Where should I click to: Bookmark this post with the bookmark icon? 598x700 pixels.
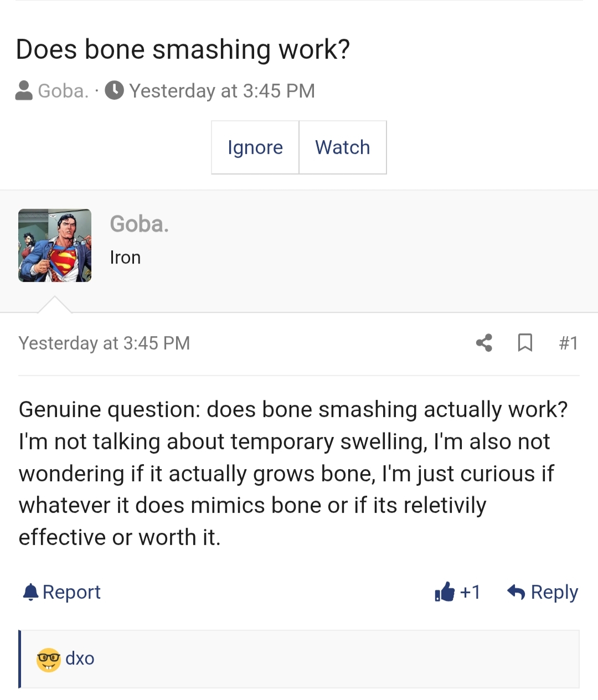525,343
